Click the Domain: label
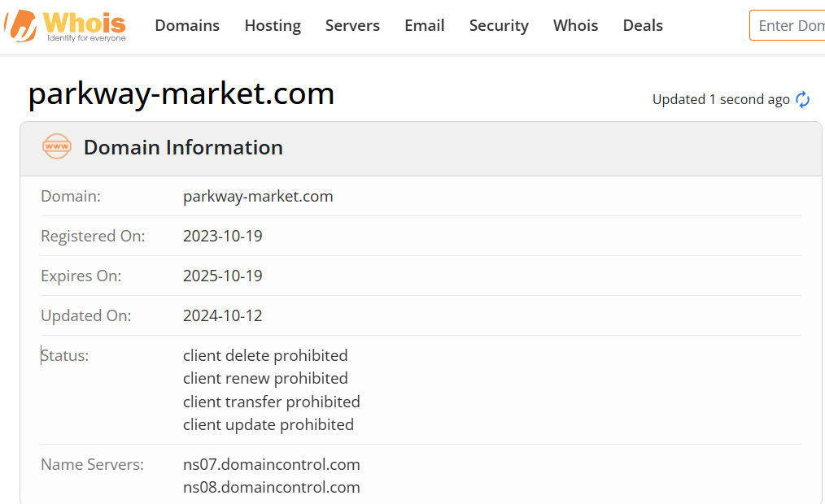 click(71, 196)
